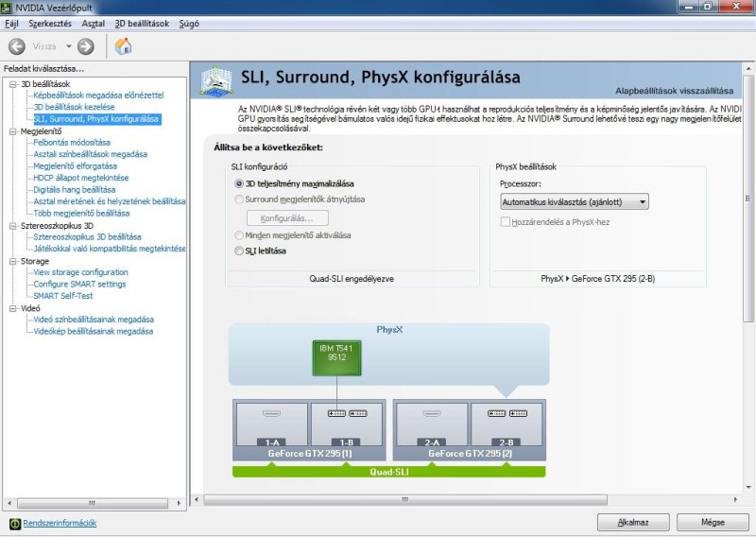The width and height of the screenshot is (756, 537).
Task: Open Asztali színbeállítások megadása
Action: click(90, 154)
